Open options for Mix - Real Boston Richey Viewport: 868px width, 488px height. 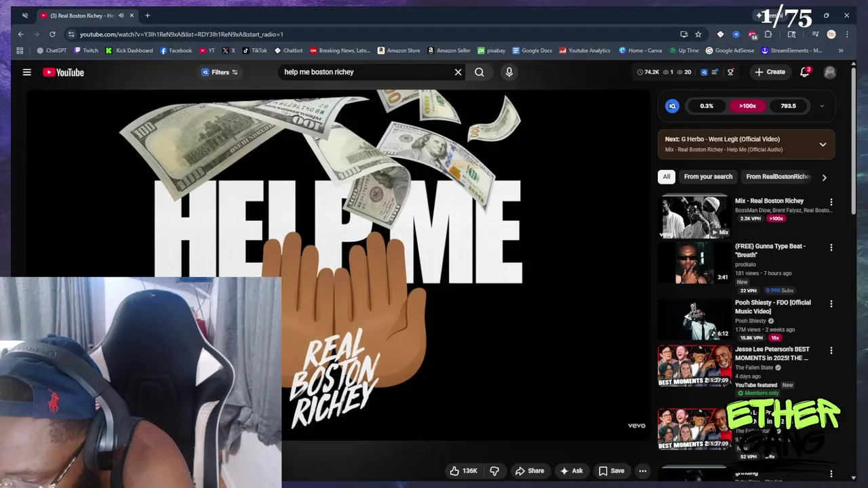pyautogui.click(x=831, y=202)
